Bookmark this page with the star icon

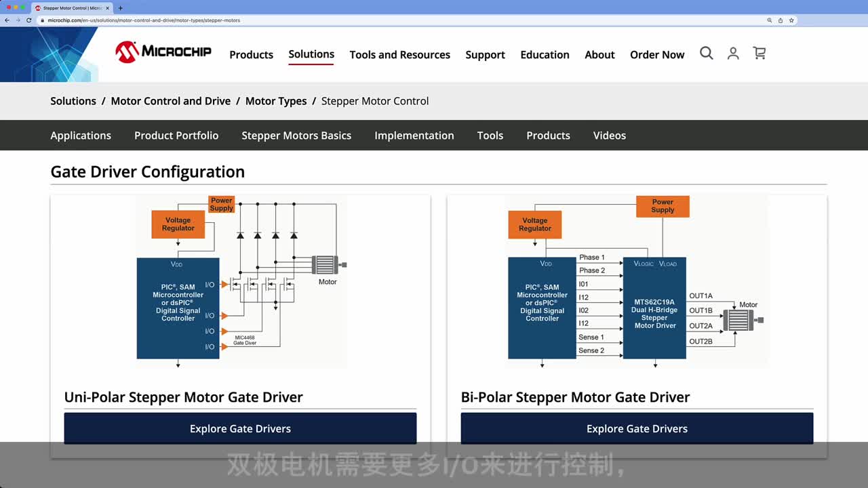[x=791, y=20]
